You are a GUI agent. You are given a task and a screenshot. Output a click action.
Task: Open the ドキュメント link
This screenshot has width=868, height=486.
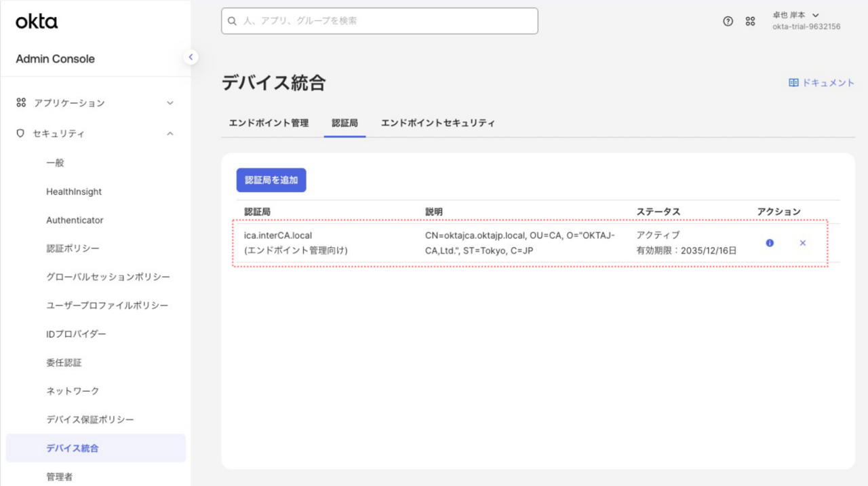click(827, 83)
